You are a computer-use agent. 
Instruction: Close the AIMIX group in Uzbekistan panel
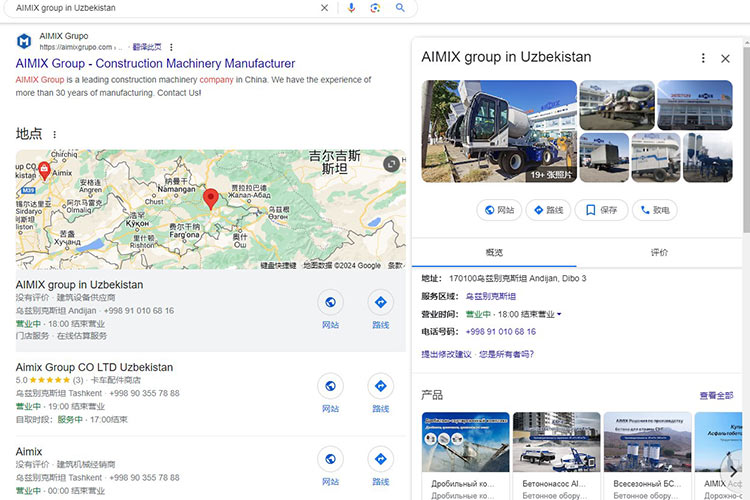pyautogui.click(x=725, y=58)
